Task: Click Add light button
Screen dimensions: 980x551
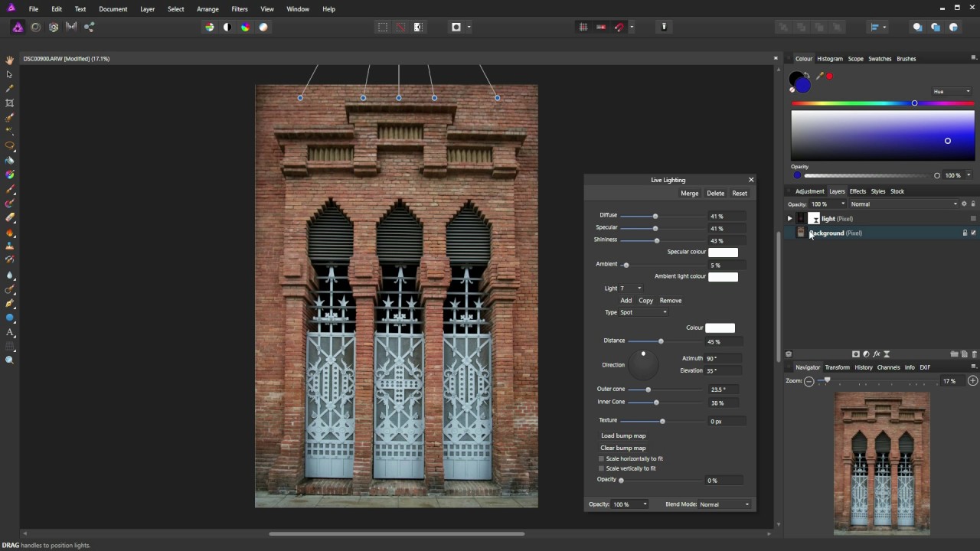Action: point(626,301)
